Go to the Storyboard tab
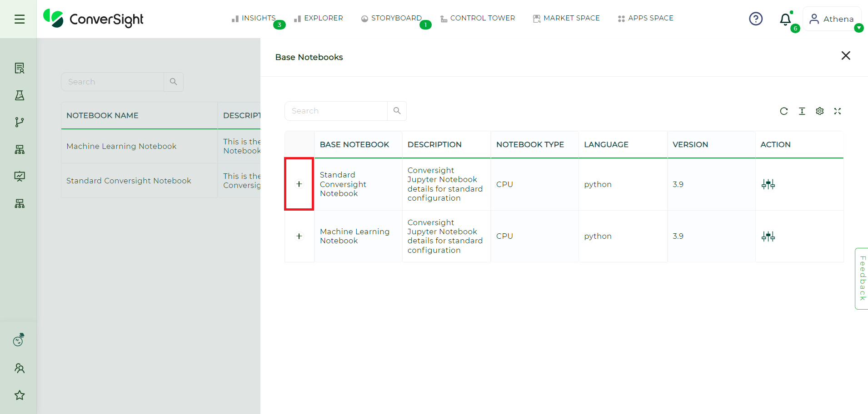Viewport: 868px width, 414px height. click(391, 18)
